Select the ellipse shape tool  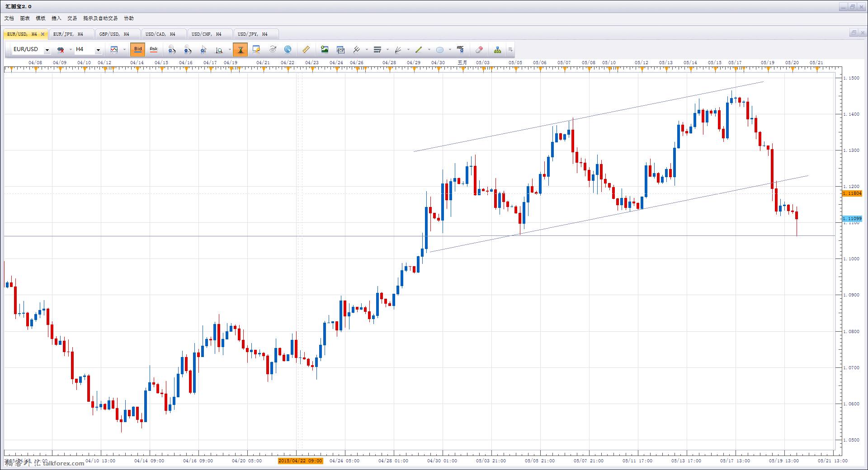click(x=439, y=50)
